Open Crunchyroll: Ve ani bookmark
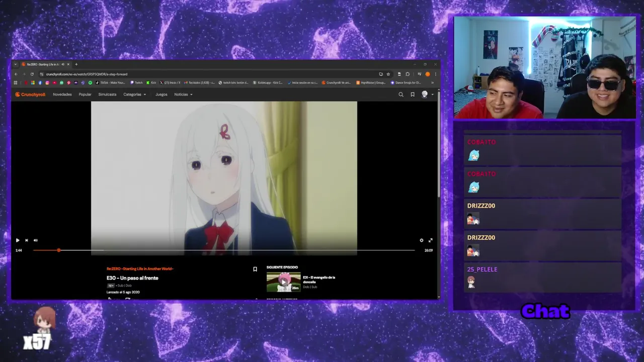The image size is (644, 362). coord(336,82)
